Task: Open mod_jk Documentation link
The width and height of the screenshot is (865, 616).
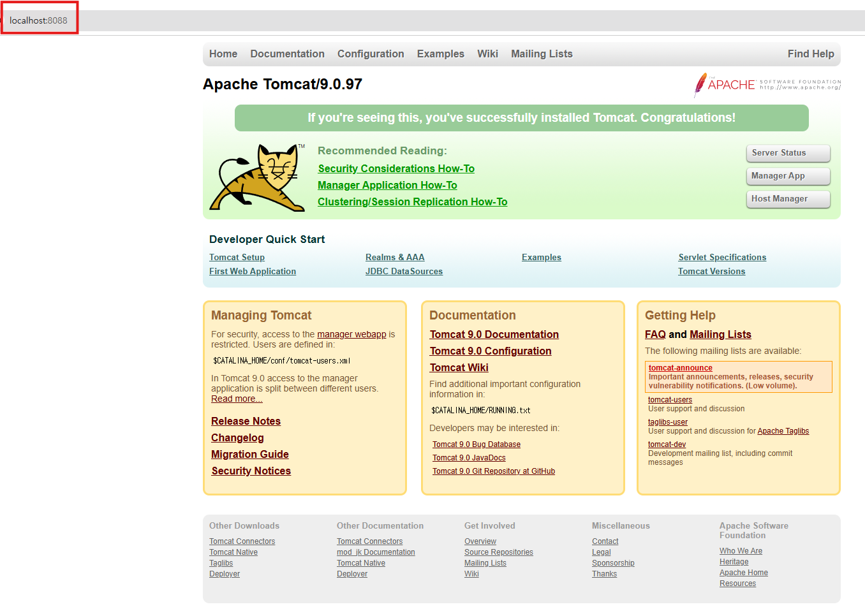Action: (376, 552)
